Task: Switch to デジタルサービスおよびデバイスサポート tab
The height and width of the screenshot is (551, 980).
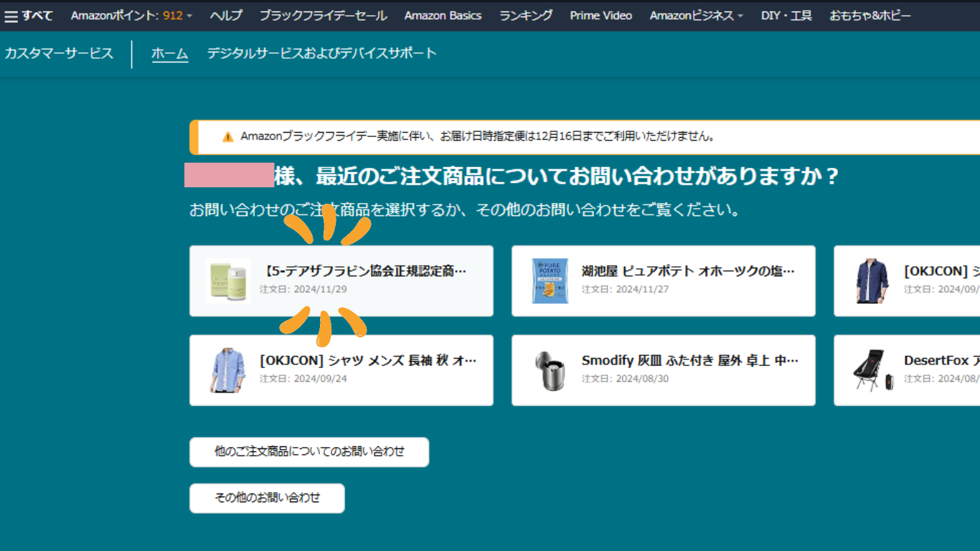Action: tap(321, 53)
